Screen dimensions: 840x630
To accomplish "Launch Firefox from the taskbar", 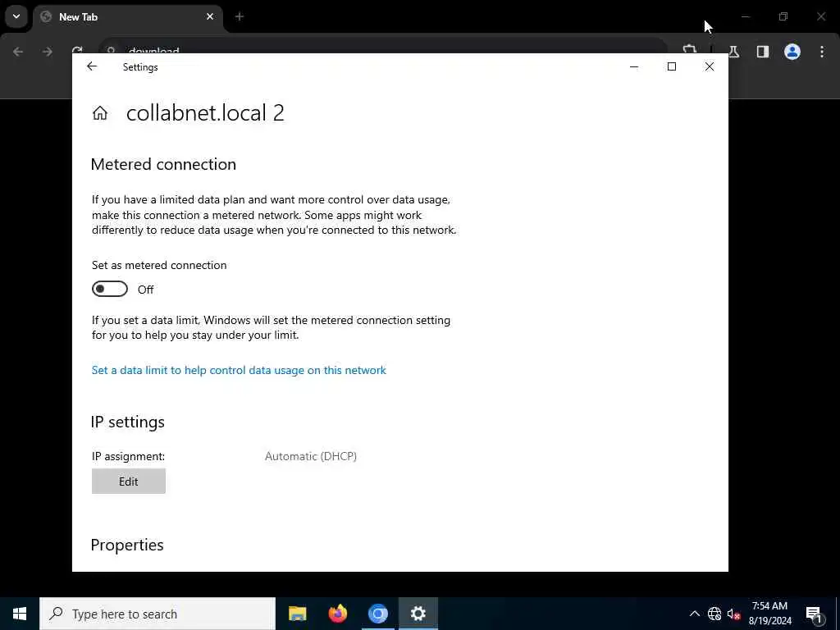I will point(337,614).
